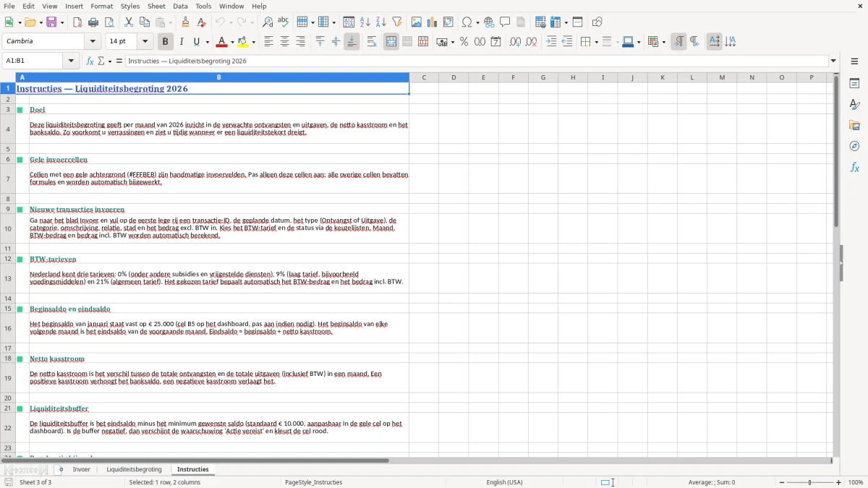
Task: Click the Print icon
Action: click(x=93, y=22)
